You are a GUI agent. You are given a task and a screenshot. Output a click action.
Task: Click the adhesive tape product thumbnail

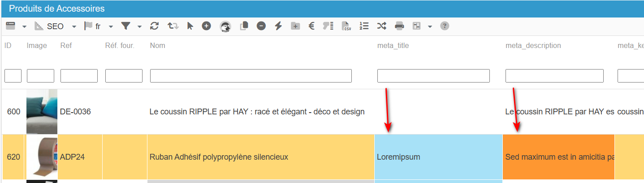[42, 157]
